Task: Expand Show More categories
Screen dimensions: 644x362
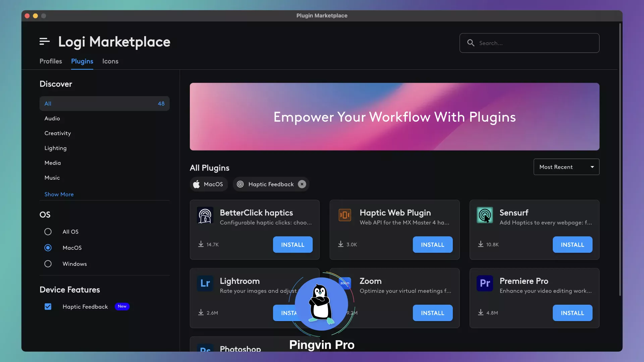Action: click(59, 194)
